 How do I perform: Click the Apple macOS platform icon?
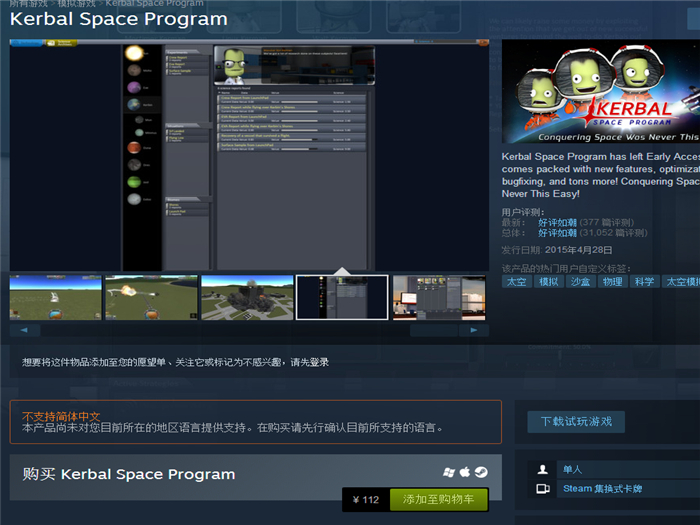pyautogui.click(x=465, y=472)
